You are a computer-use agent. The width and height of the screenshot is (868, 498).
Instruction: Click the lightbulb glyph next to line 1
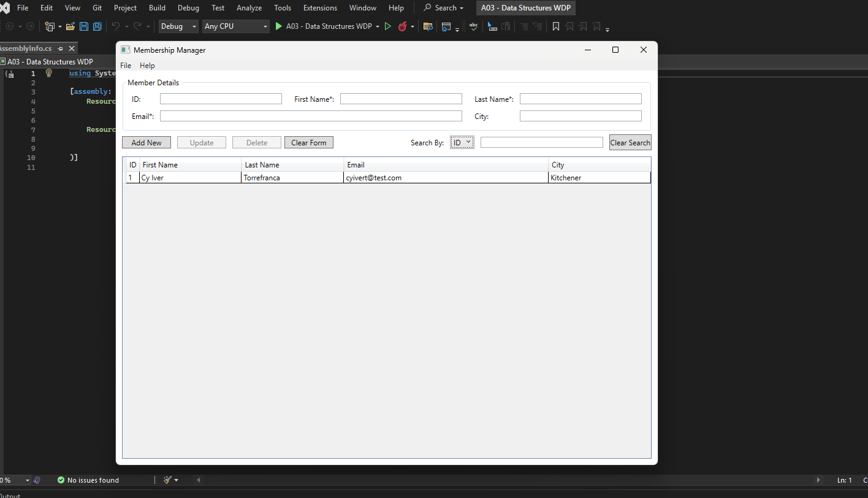click(48, 73)
